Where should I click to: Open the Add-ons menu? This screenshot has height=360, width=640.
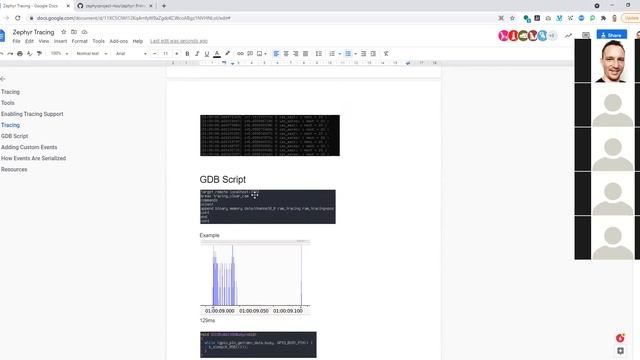(119, 41)
